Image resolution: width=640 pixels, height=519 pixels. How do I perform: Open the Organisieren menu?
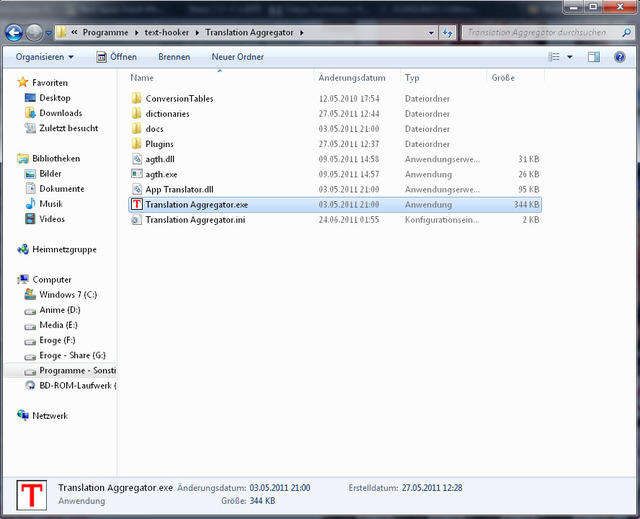click(x=44, y=57)
